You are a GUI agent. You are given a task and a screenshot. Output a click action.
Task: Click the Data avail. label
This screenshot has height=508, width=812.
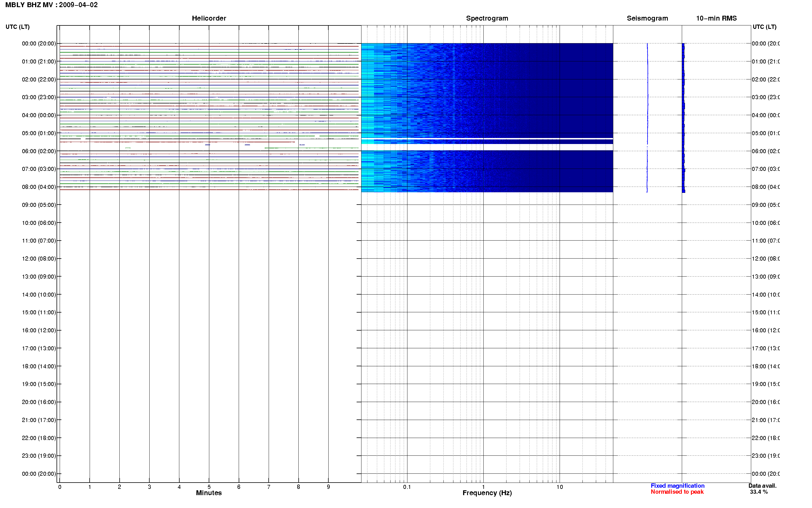tap(762, 486)
